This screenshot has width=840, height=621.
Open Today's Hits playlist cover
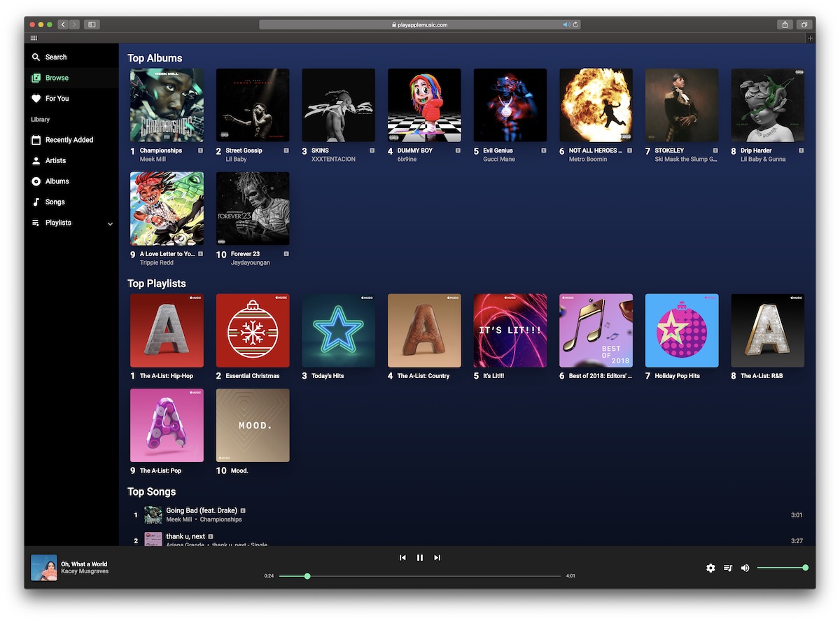tap(338, 330)
